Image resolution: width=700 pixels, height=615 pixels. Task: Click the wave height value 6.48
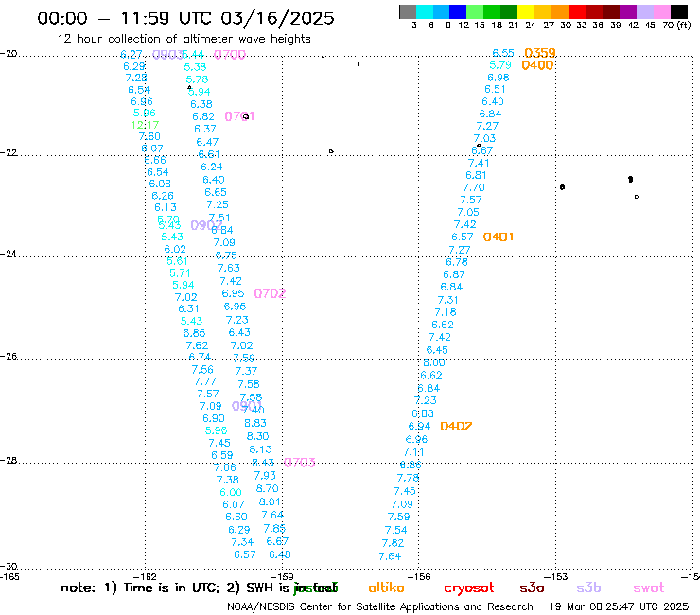tap(280, 554)
